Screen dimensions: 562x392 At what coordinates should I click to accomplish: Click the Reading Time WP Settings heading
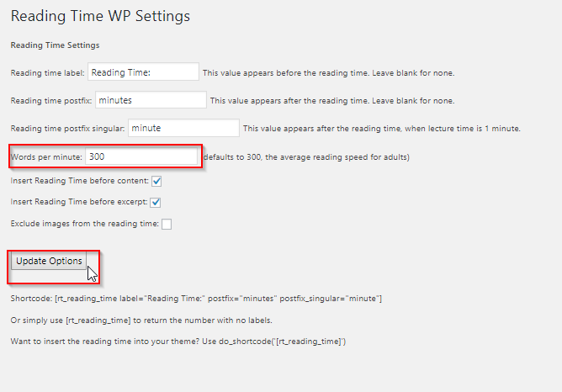(x=100, y=16)
